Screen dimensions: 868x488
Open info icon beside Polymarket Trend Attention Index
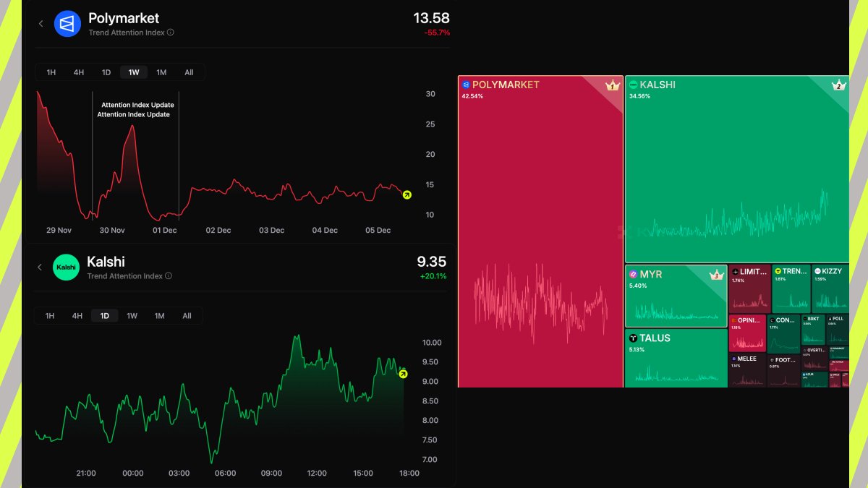pyautogui.click(x=171, y=33)
